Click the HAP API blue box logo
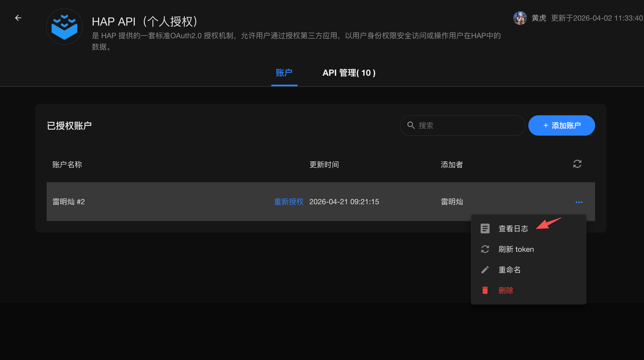The width and height of the screenshot is (644, 360). [x=64, y=27]
